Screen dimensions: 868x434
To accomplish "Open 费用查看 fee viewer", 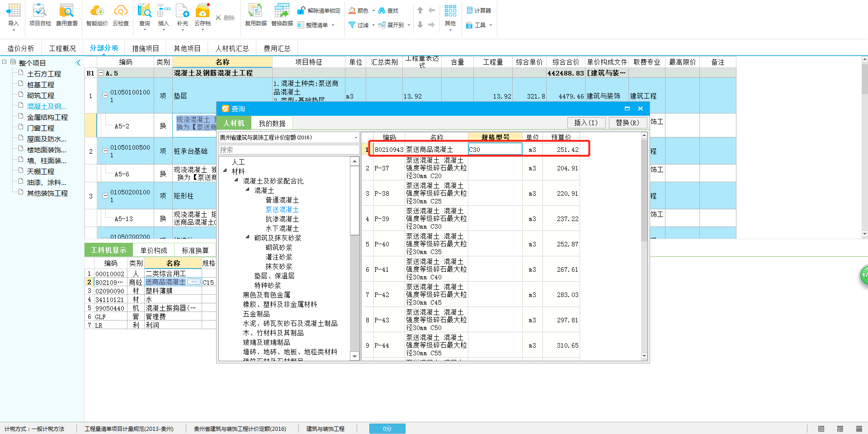I will point(66,15).
